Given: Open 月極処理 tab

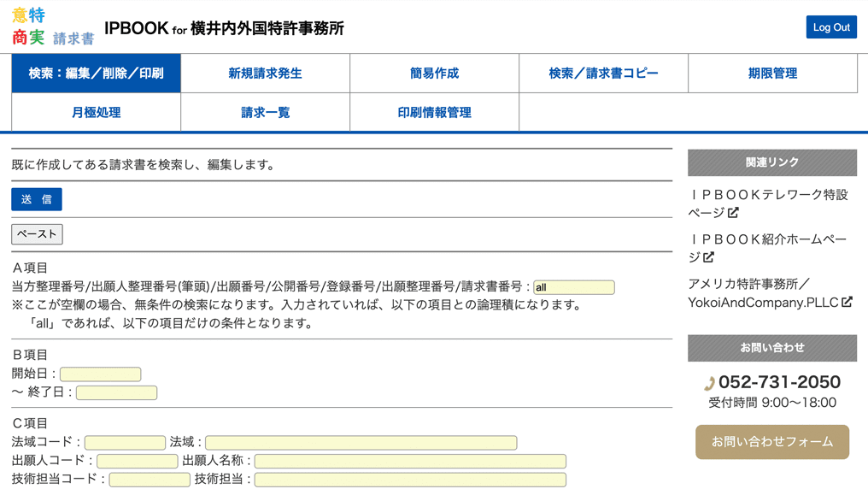Looking at the screenshot, I should [x=97, y=113].
